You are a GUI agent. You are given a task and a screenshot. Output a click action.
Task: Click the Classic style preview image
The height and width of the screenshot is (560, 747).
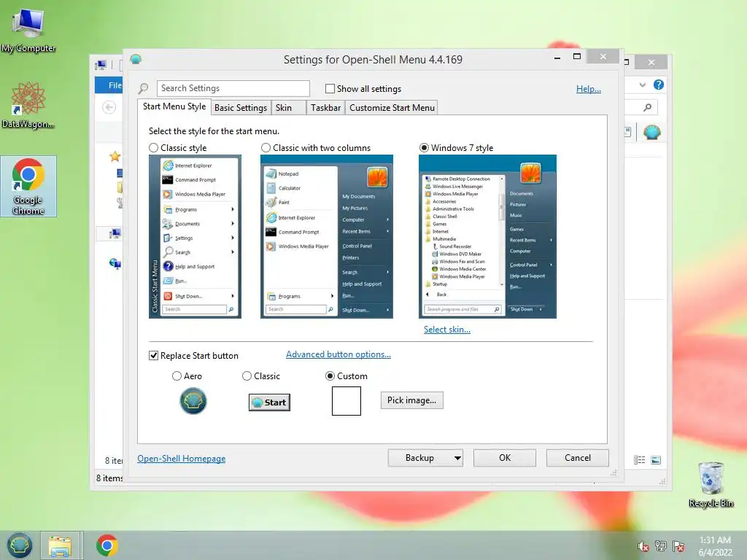pos(195,237)
